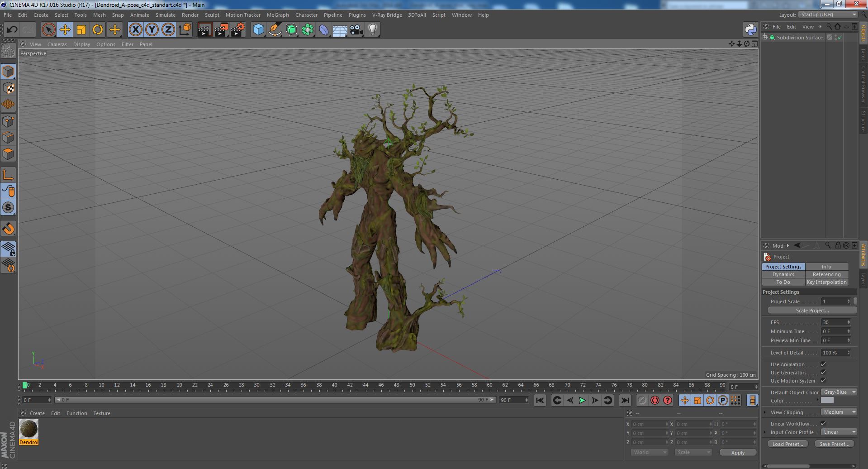The width and height of the screenshot is (868, 469).
Task: Switch to Model mode
Action: pyautogui.click(x=8, y=72)
